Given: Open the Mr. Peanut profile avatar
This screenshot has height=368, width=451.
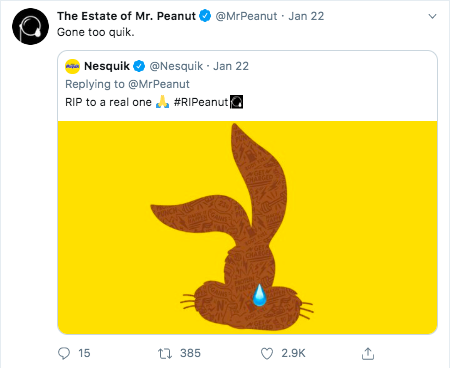Looking at the screenshot, I should coord(30,27).
